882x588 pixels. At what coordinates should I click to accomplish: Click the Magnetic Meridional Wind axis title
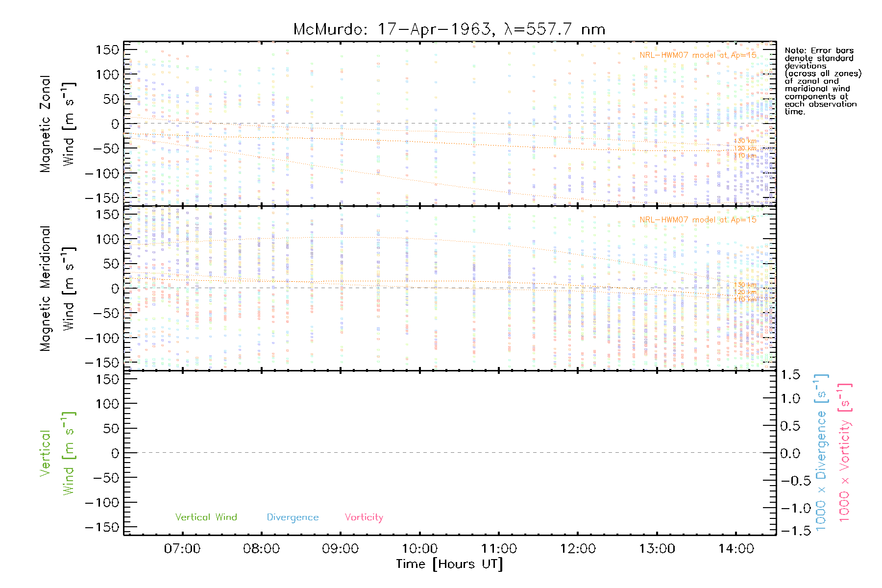(56, 288)
